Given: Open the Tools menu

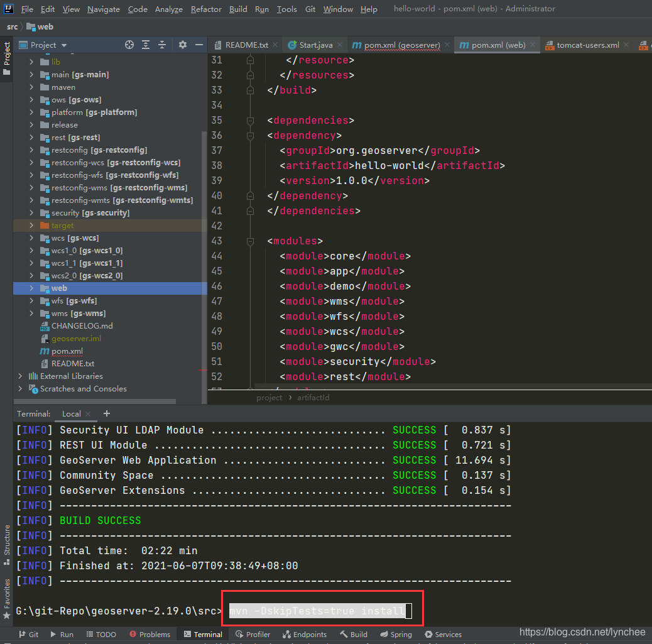Looking at the screenshot, I should coord(287,9).
